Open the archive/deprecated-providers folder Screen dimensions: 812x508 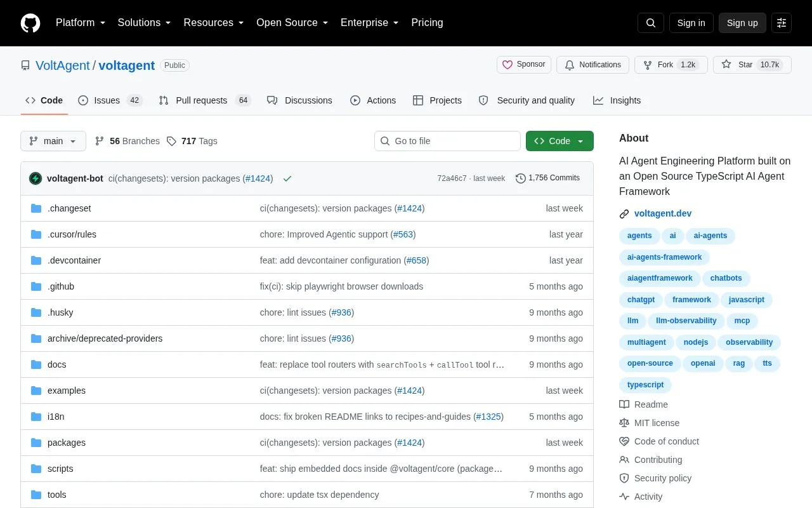[x=105, y=338]
